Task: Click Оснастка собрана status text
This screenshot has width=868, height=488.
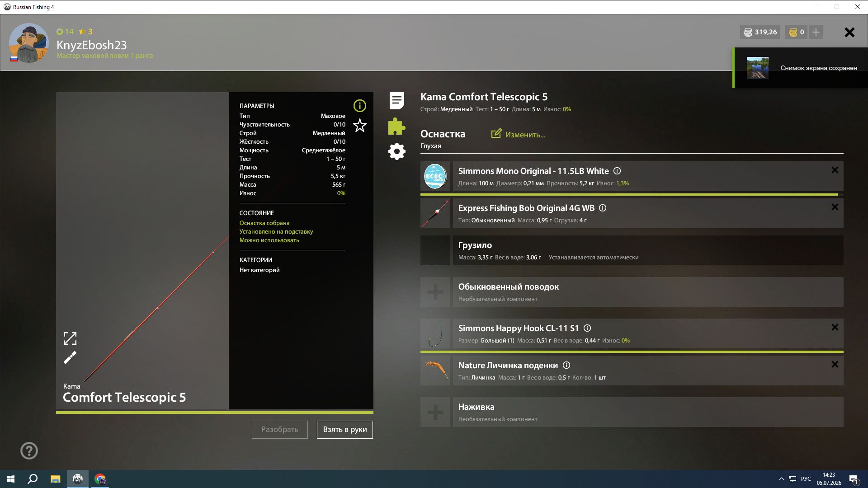Action: coord(264,223)
